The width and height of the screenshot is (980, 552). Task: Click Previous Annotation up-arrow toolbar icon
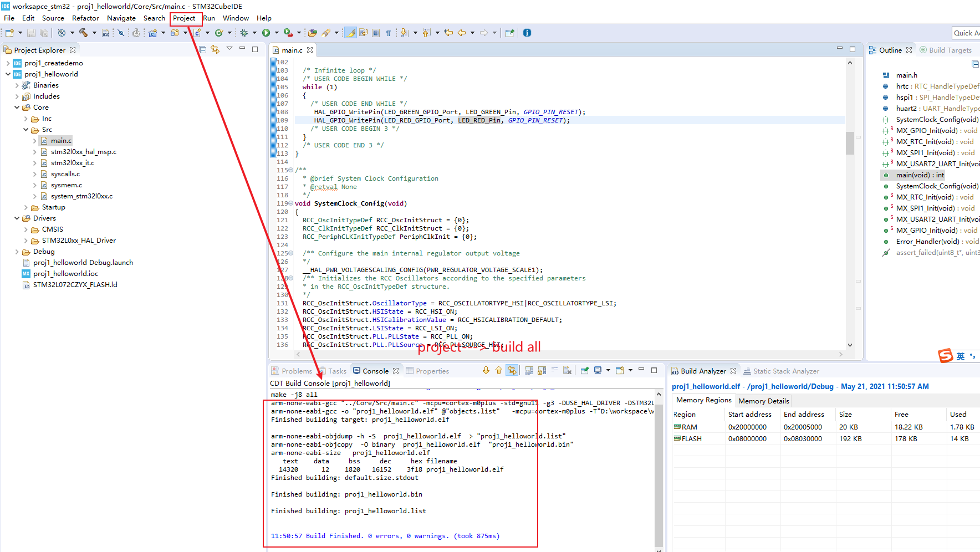point(426,33)
